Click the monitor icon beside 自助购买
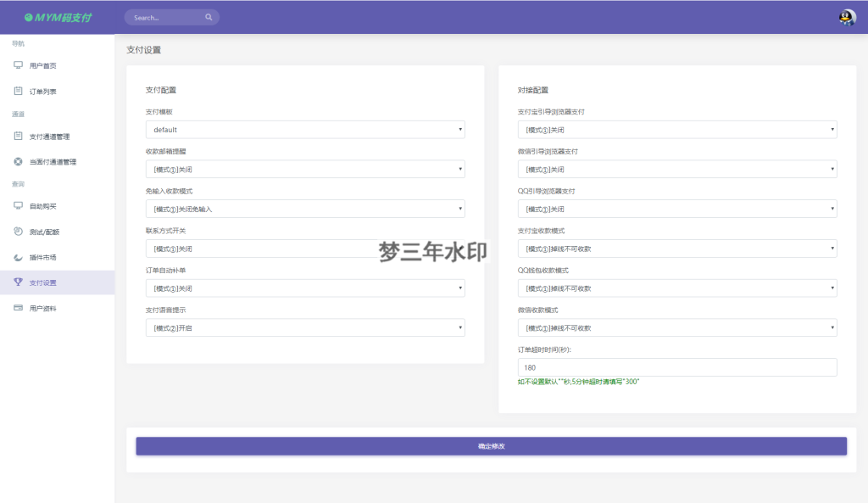The image size is (868, 503). (x=19, y=205)
